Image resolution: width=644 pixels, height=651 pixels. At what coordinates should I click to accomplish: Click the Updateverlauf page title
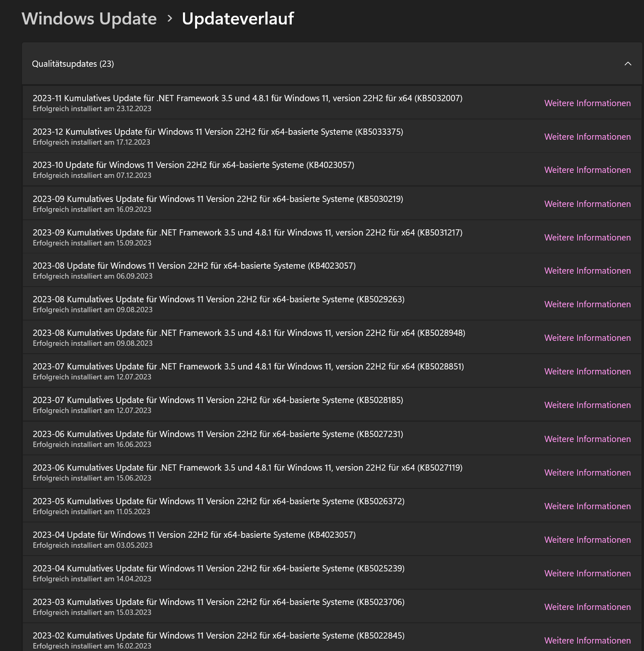(237, 18)
